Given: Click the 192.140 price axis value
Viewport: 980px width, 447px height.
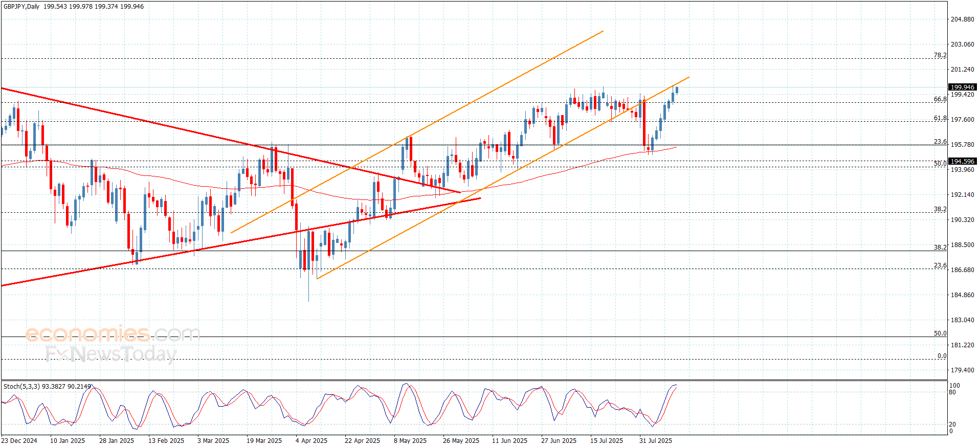Looking at the screenshot, I should pyautogui.click(x=962, y=195).
